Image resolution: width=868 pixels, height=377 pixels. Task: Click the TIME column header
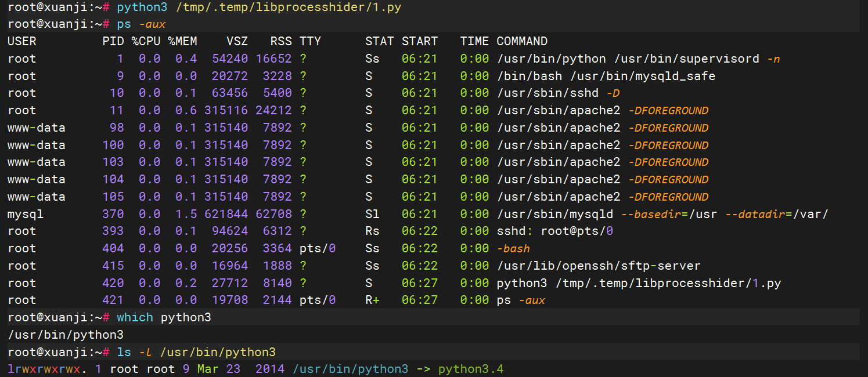coord(474,41)
